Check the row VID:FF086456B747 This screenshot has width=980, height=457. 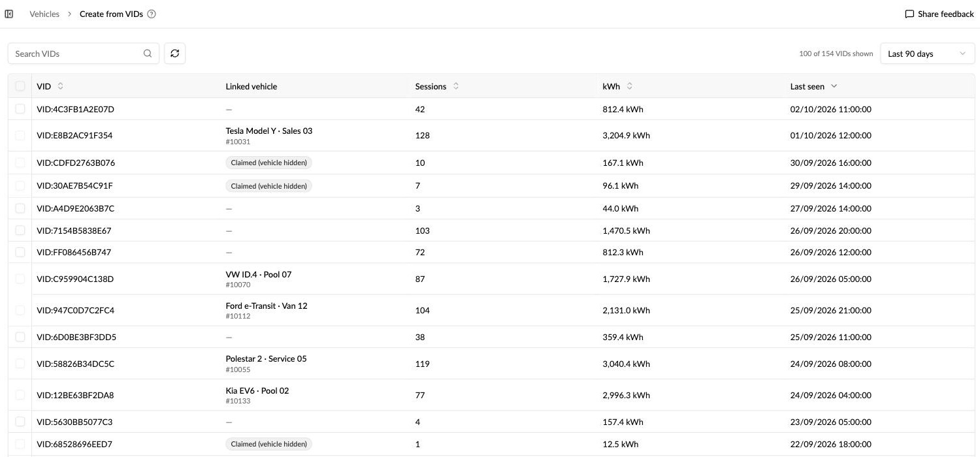point(20,252)
